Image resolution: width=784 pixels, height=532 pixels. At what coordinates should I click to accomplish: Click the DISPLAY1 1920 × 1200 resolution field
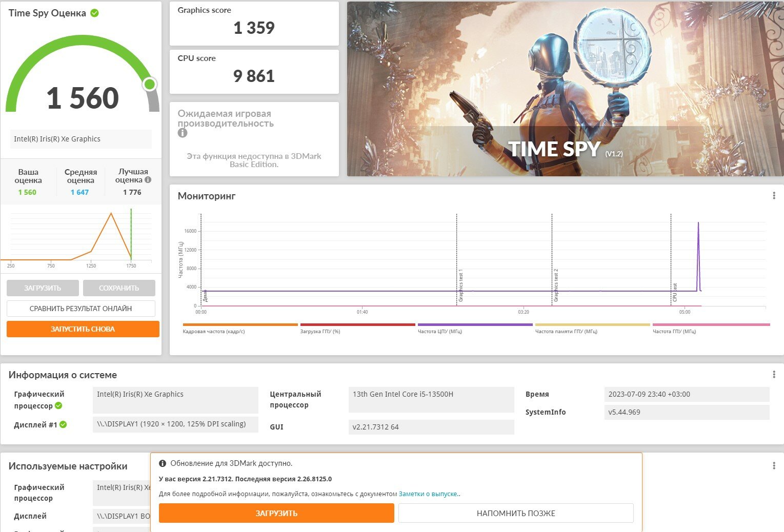[x=175, y=425]
